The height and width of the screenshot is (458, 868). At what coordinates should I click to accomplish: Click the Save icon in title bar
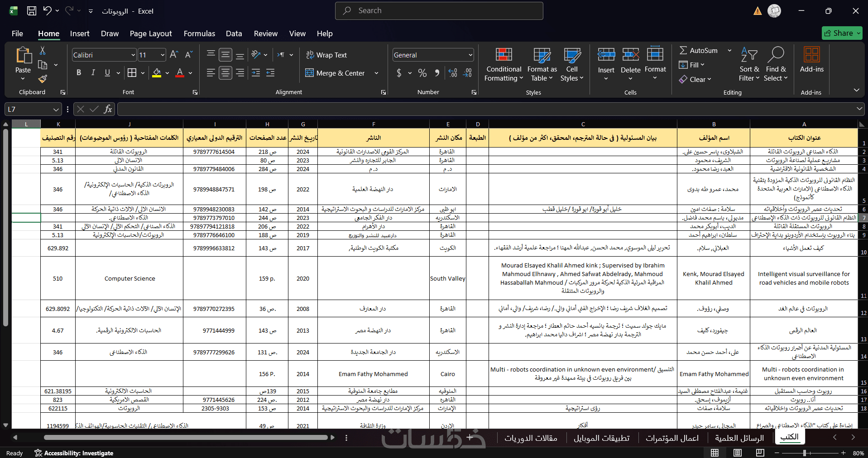pyautogui.click(x=32, y=11)
